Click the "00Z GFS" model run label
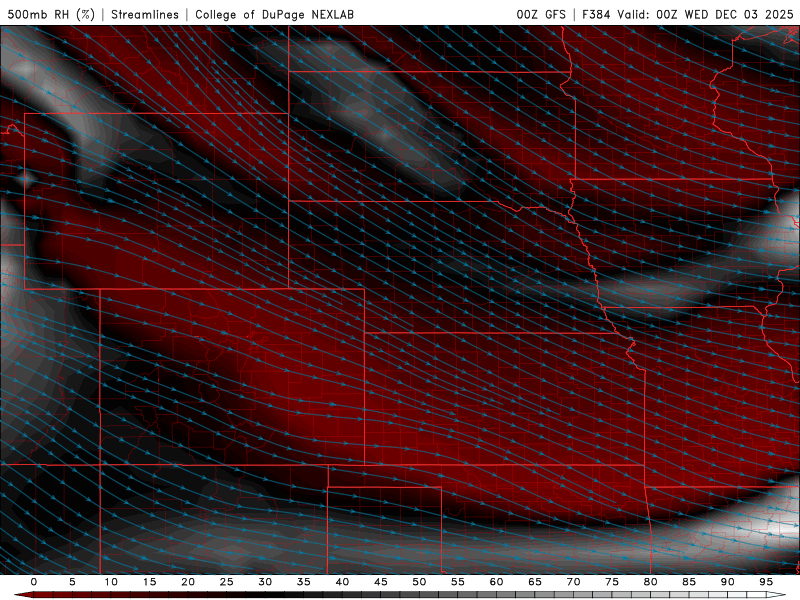Viewport: 800px width, 600px height. tap(541, 14)
